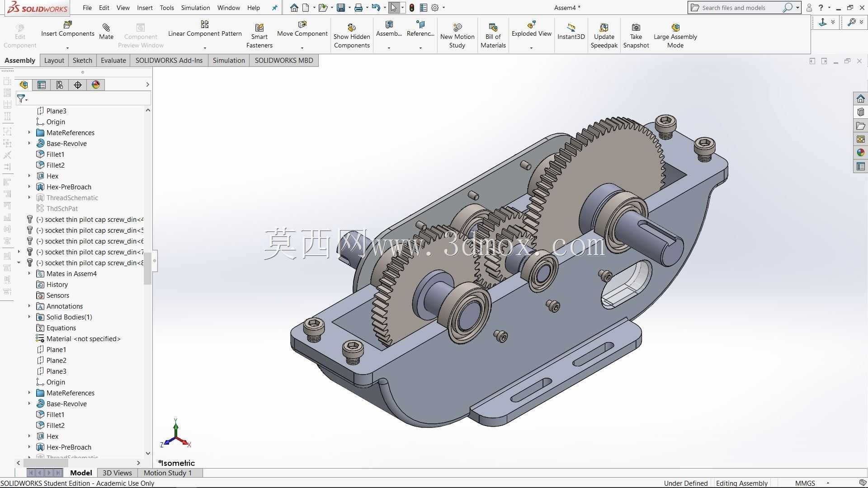Screen dimensions: 868x488
Task: Open the Options gear icon
Action: pyautogui.click(x=435, y=8)
